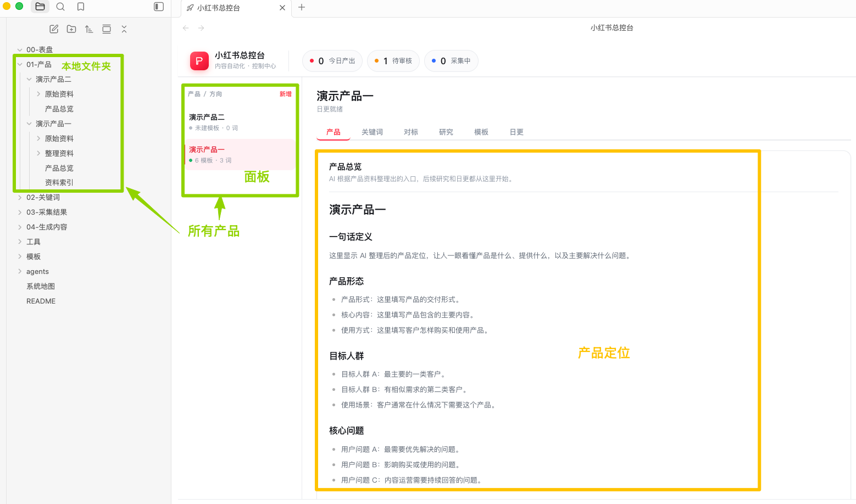The width and height of the screenshot is (856, 504).
Task: Click the 待审核 counter pill
Action: 393,61
